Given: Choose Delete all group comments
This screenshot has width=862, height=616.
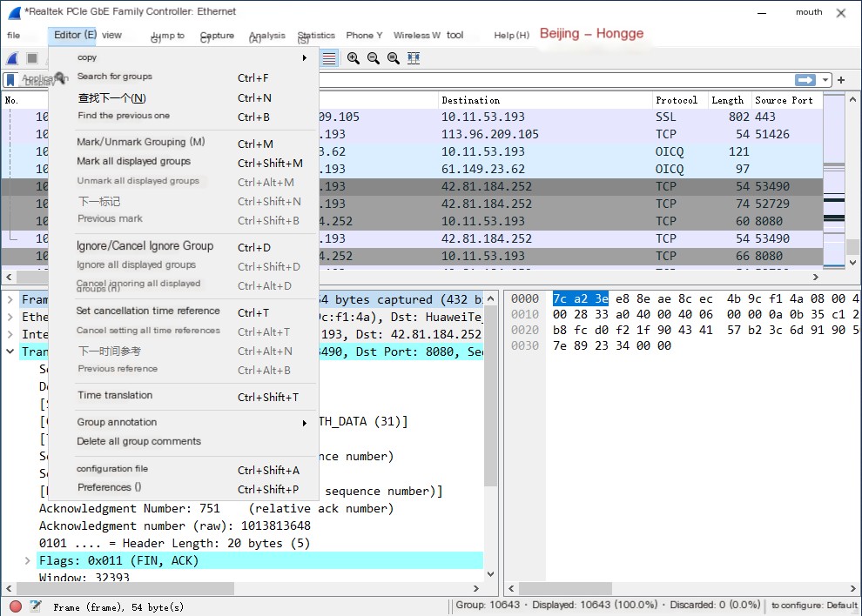Looking at the screenshot, I should [185, 442].
